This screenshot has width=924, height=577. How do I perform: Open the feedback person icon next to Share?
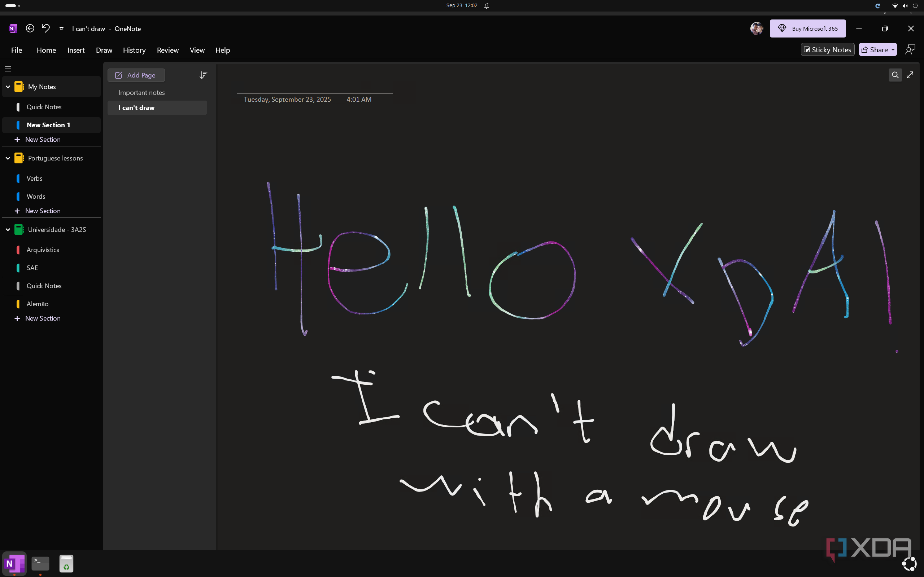coord(910,50)
